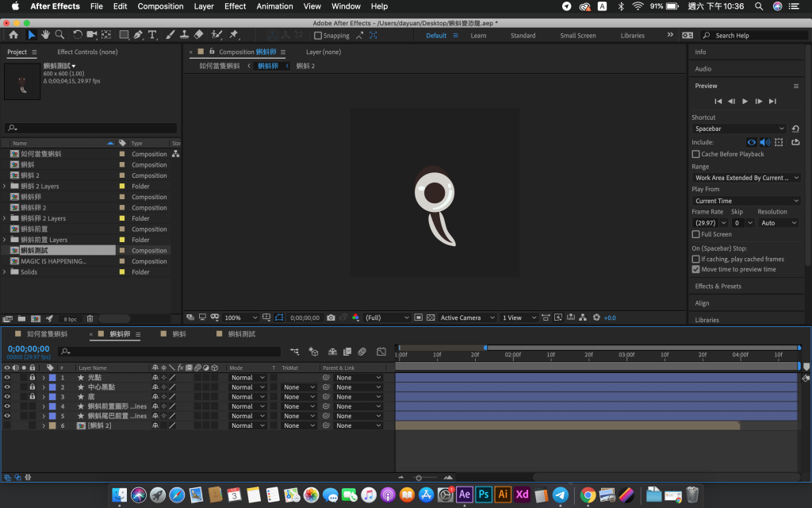The height and width of the screenshot is (508, 812).
Task: Switch to the Effect Controls tab
Action: point(87,52)
